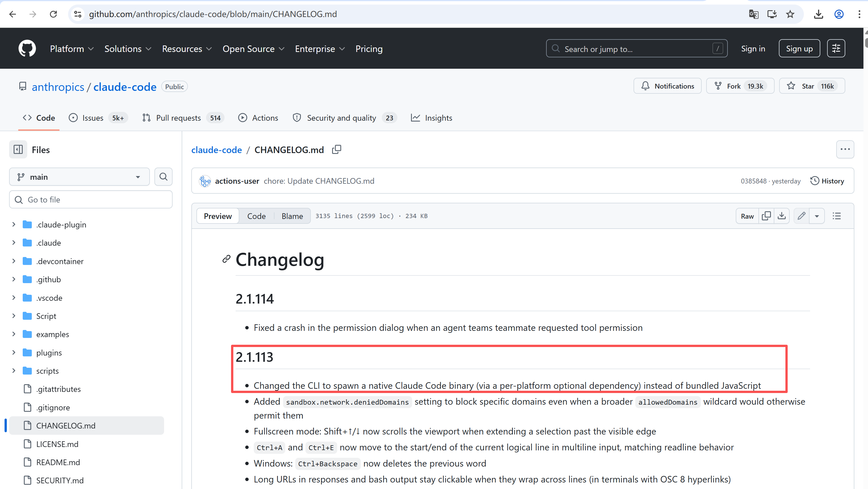Open Security and quality tab
The height and width of the screenshot is (489, 868).
point(345,118)
